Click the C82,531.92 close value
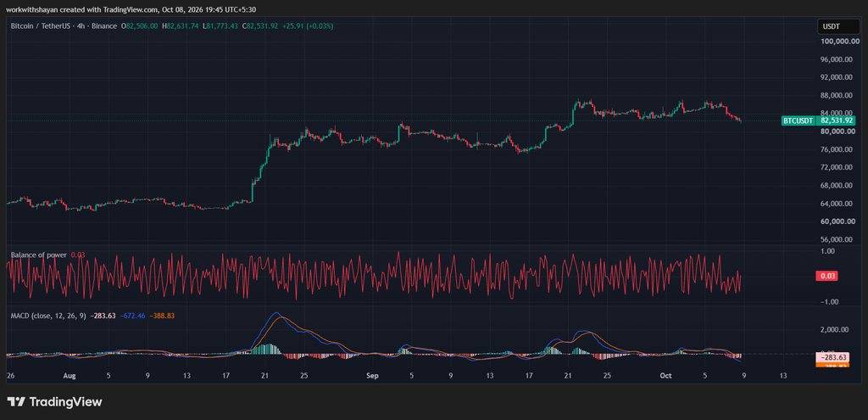The width and height of the screenshot is (868, 420). (259, 26)
